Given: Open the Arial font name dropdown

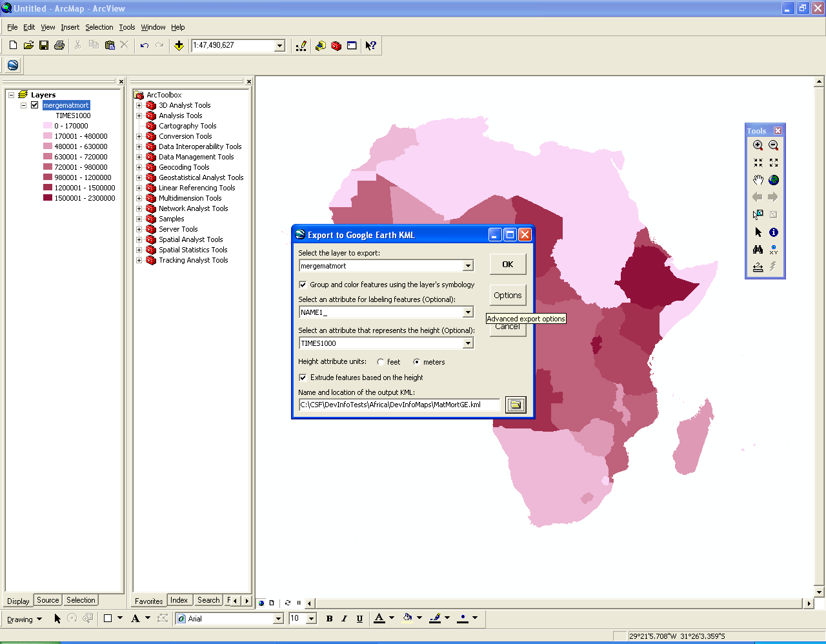Looking at the screenshot, I should click(279, 618).
